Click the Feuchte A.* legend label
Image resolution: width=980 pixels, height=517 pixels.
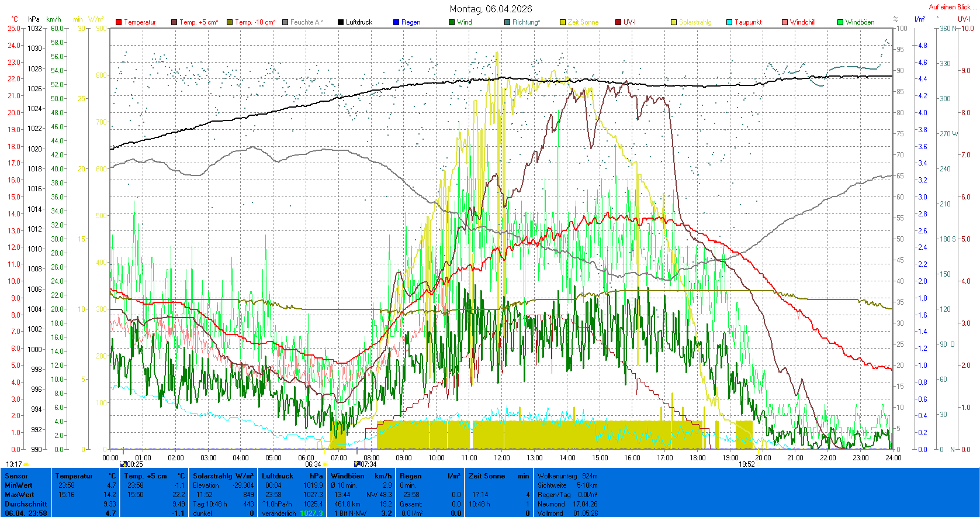pyautogui.click(x=306, y=22)
